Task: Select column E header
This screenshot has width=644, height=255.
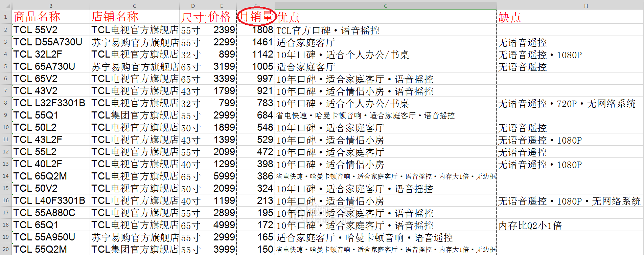Action: tap(222, 6)
